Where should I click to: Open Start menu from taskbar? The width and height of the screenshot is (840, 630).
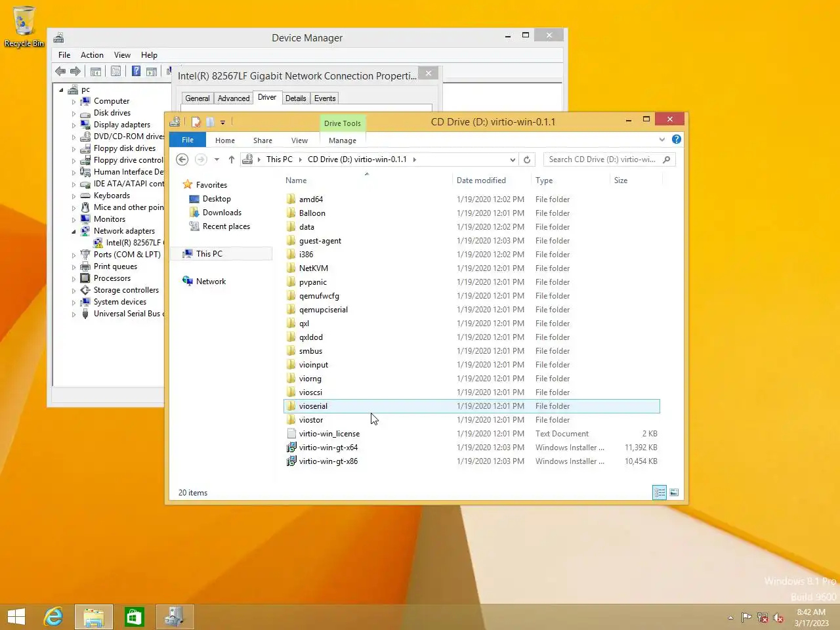tap(16, 617)
